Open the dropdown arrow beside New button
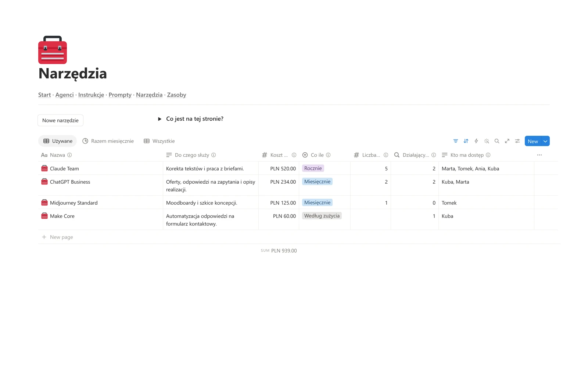The width and height of the screenshot is (588, 368). pyautogui.click(x=545, y=141)
